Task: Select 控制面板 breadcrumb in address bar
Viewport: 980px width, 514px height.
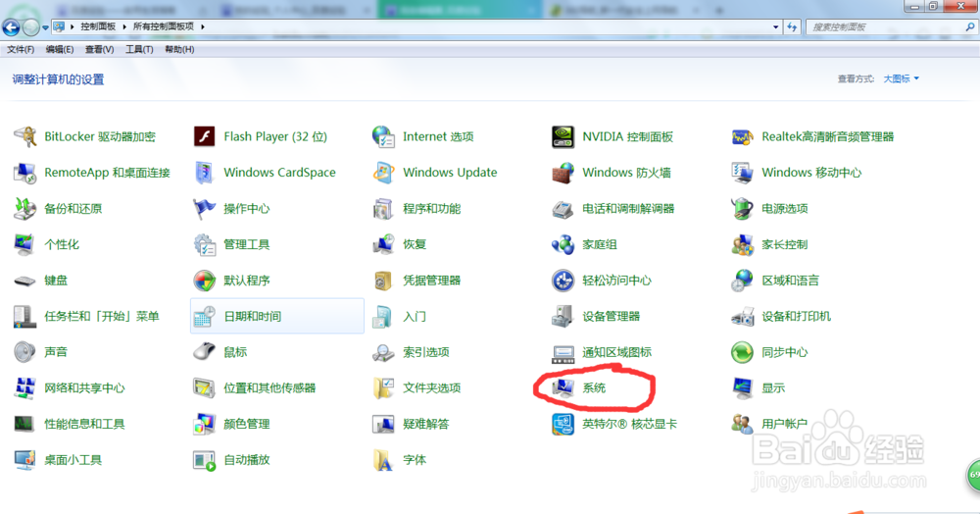Action: click(x=98, y=26)
